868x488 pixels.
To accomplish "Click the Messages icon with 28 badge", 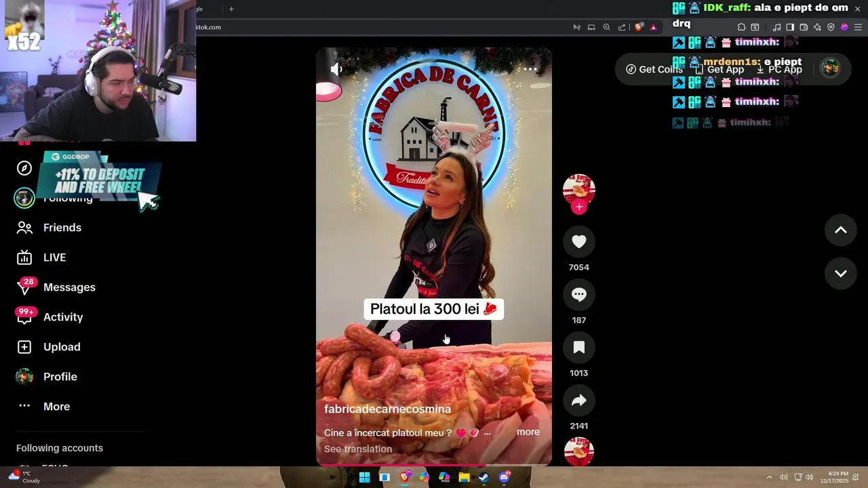I will pyautogui.click(x=24, y=287).
